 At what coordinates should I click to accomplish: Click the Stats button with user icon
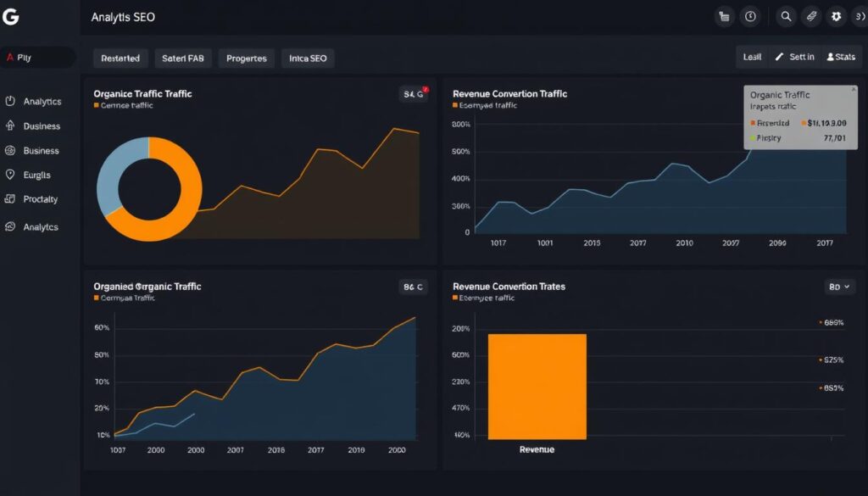click(x=841, y=57)
